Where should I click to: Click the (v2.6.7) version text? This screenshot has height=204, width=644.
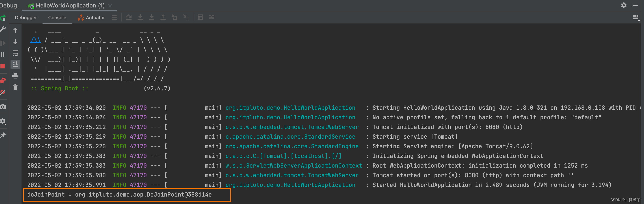coord(157,88)
